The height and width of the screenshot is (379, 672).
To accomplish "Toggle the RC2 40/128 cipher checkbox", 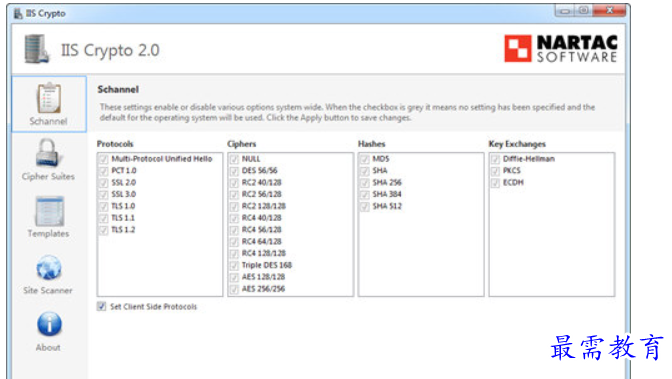I will pos(234,183).
